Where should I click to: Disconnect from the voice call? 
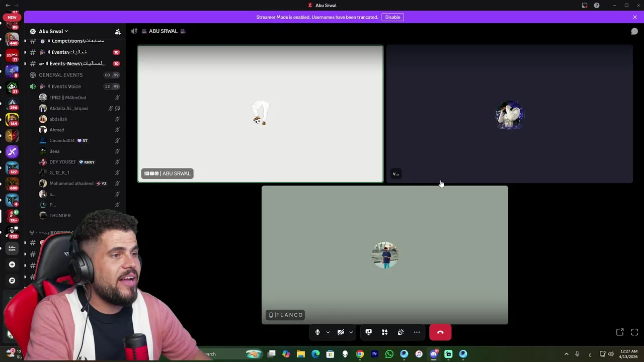[x=440, y=332]
